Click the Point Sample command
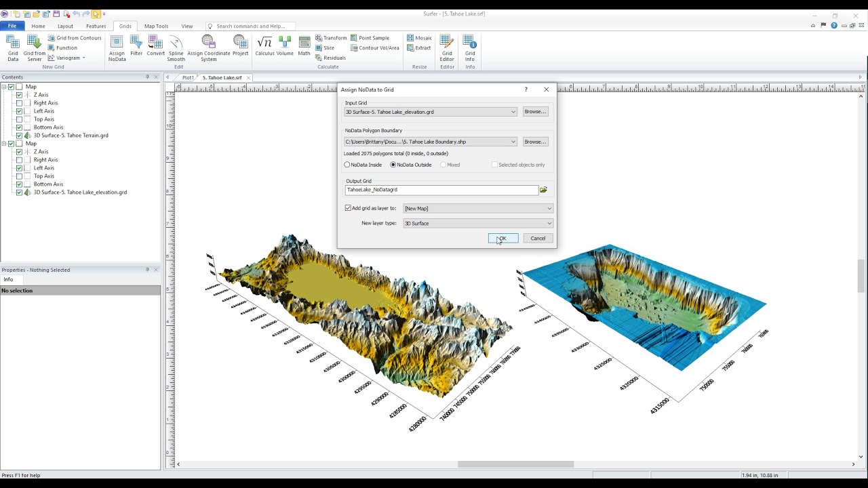868x488 pixels. [x=370, y=38]
